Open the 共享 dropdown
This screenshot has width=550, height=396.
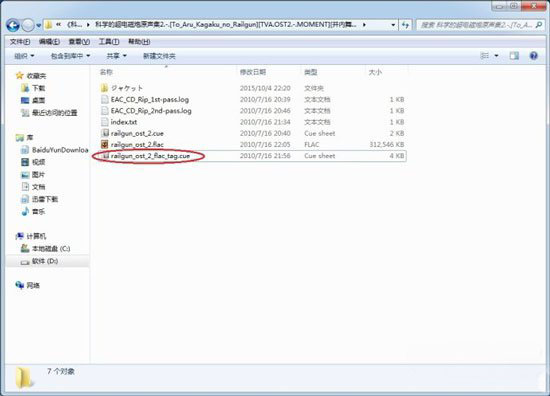point(116,56)
